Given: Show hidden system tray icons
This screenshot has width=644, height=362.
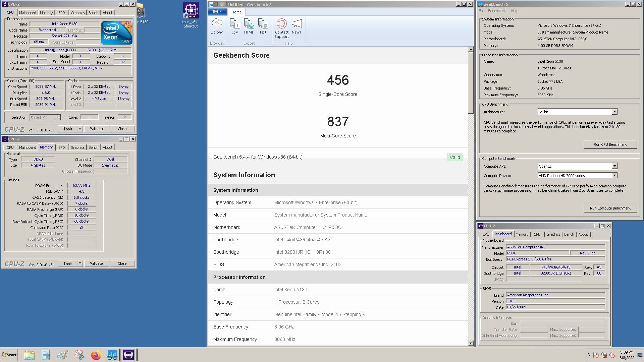Looking at the screenshot, I should click(x=589, y=355).
